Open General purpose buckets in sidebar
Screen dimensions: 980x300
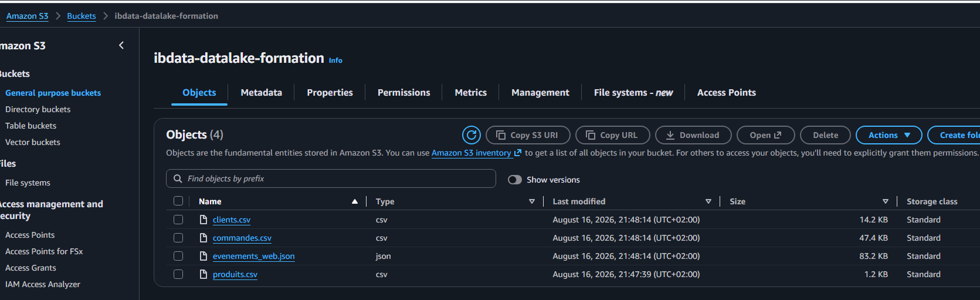tap(53, 93)
